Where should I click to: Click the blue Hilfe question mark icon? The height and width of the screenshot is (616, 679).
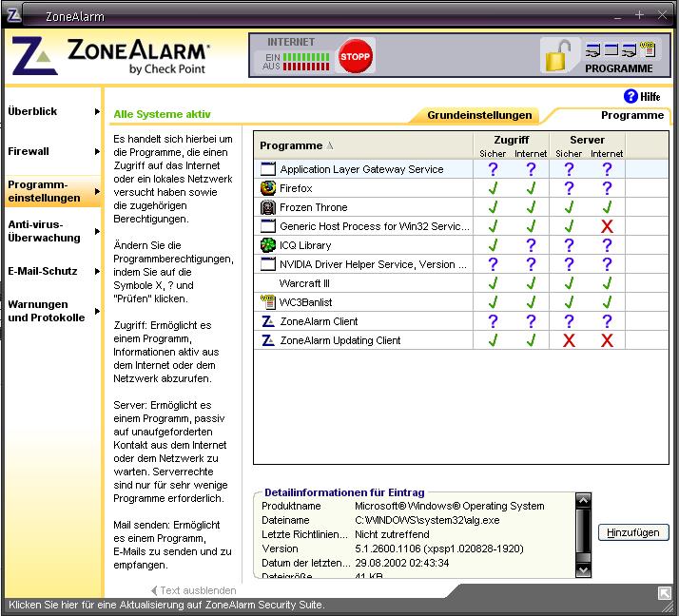[x=630, y=96]
